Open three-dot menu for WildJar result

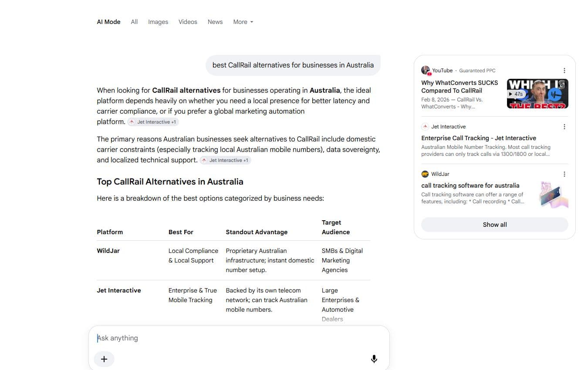[x=564, y=174]
